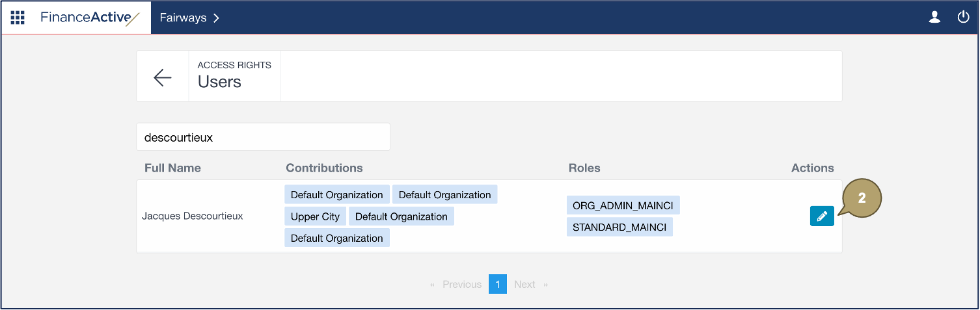Screen dimensions: 980x310
Task: Select the Jacques Descourtieux name
Action: point(193,216)
